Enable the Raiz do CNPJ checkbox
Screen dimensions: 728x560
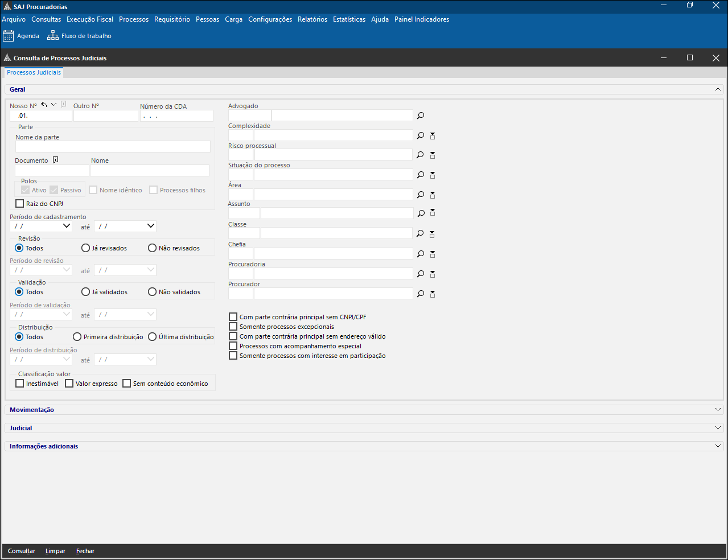click(20, 204)
